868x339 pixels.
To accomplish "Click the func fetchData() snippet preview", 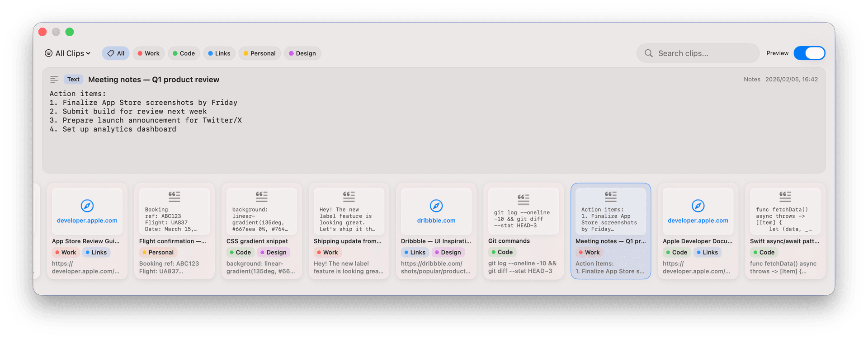I will (783, 219).
